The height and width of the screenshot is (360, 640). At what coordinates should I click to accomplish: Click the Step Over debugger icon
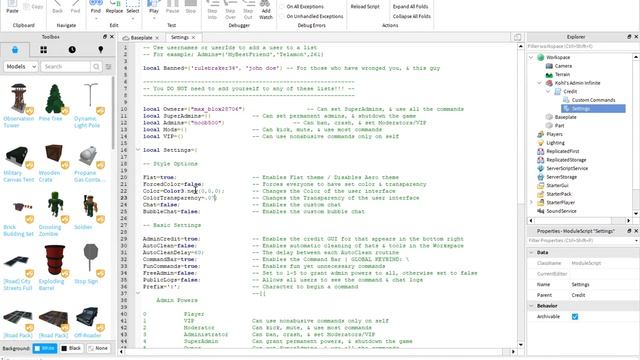click(x=230, y=4)
